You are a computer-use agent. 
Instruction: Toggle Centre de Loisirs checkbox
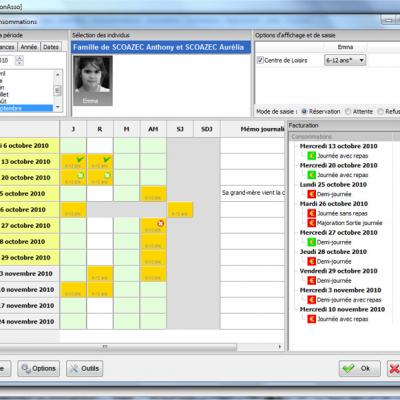[x=260, y=60]
